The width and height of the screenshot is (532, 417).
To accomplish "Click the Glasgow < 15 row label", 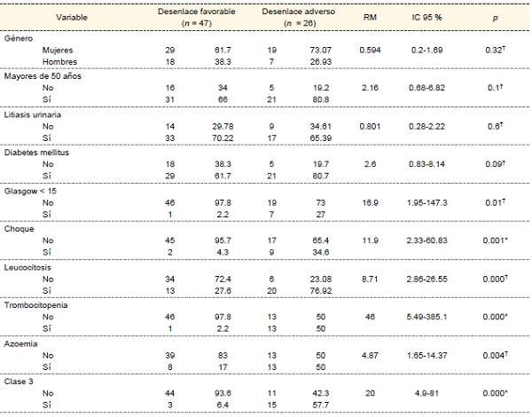I will click(x=30, y=190).
